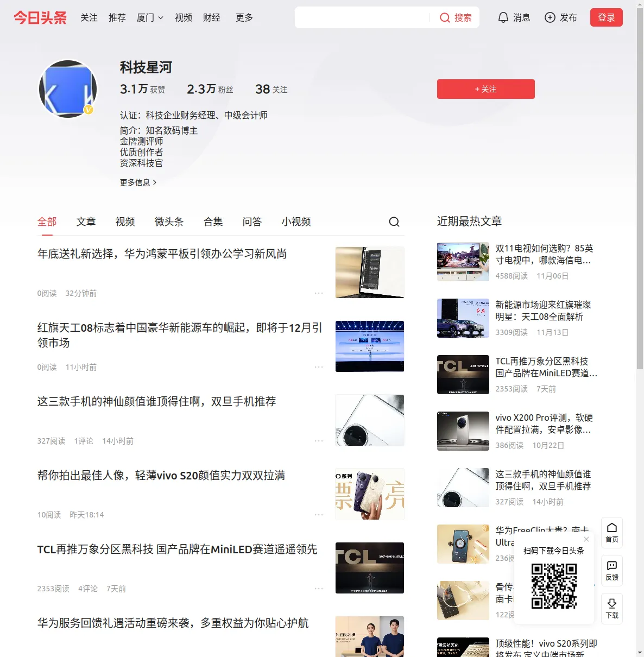
Task: Open article 这三款手机的神仙颜值 in feed
Action: 156,401
